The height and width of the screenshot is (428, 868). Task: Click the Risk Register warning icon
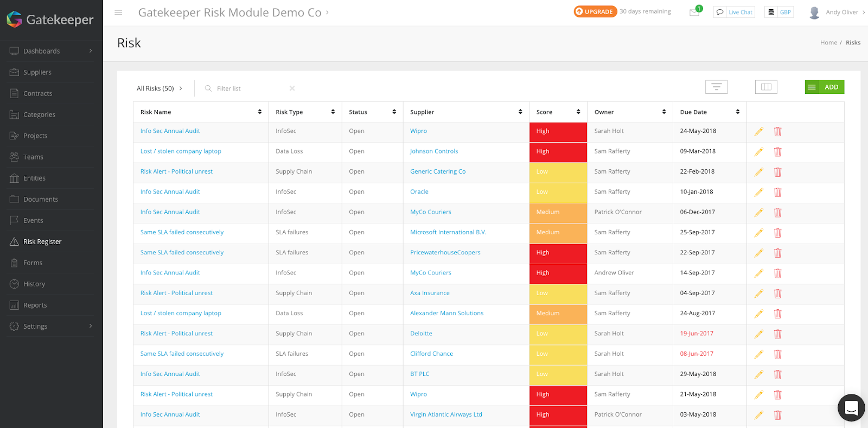coord(14,241)
